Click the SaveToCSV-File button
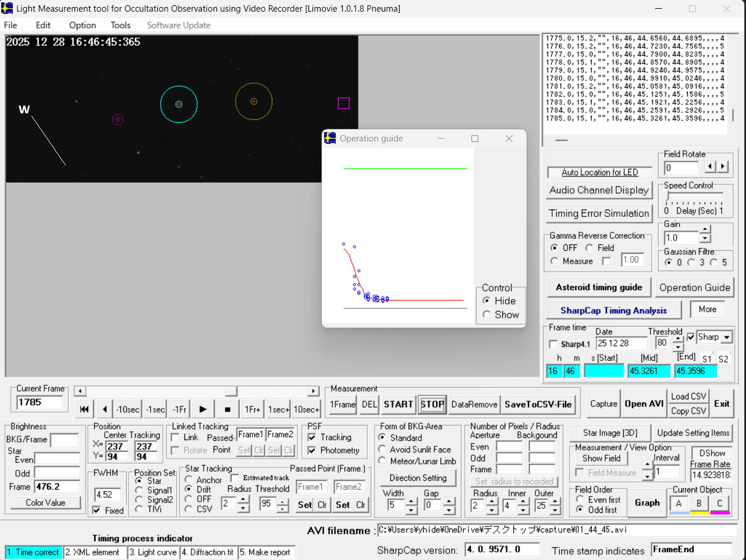Screen dimensions: 746x560 538,404
